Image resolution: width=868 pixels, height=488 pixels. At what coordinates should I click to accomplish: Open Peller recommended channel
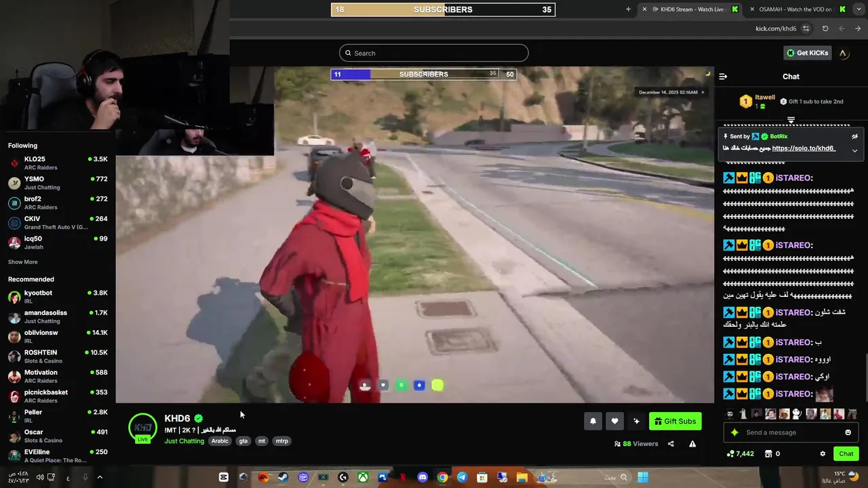tap(58, 415)
